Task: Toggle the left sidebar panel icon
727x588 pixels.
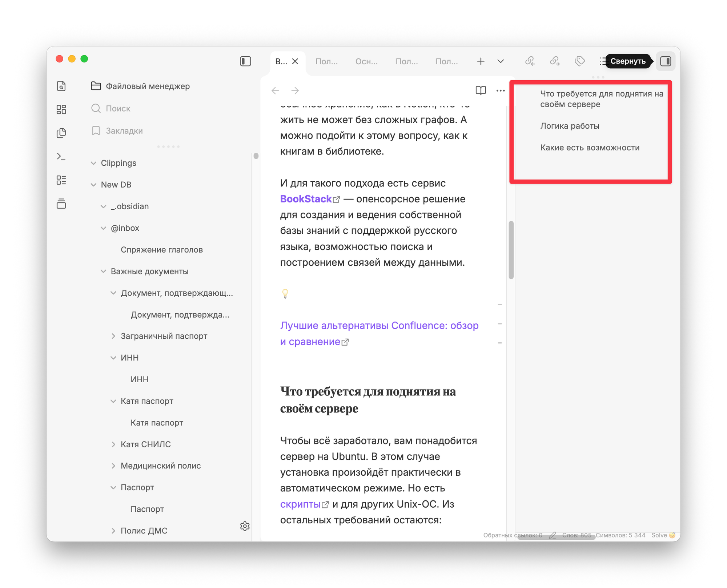Action: [x=245, y=61]
